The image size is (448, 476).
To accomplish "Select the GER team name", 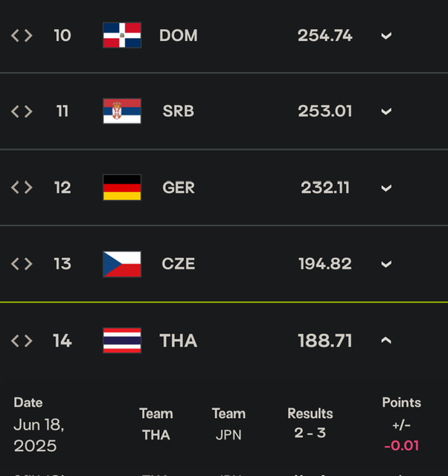I will click(179, 187).
